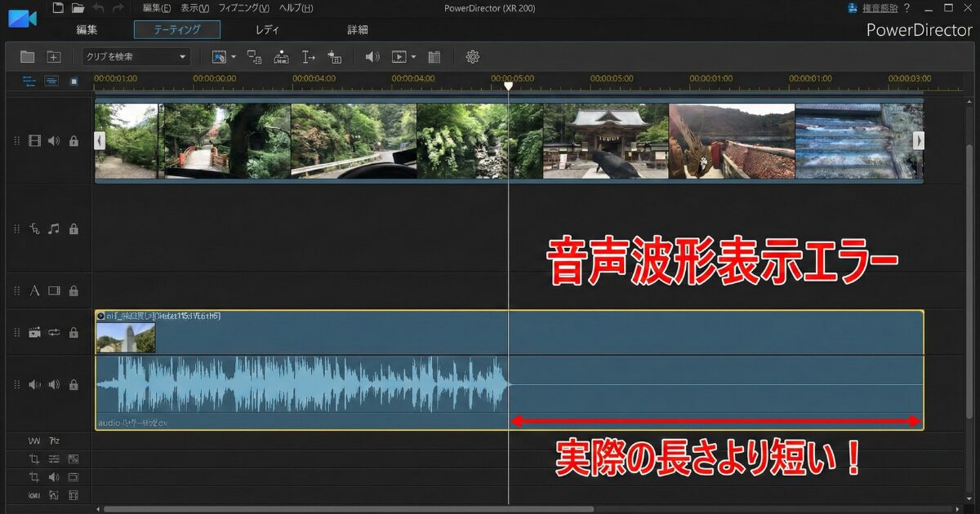The width and height of the screenshot is (980, 514).
Task: Click the add new bin icon
Action: pos(54,57)
